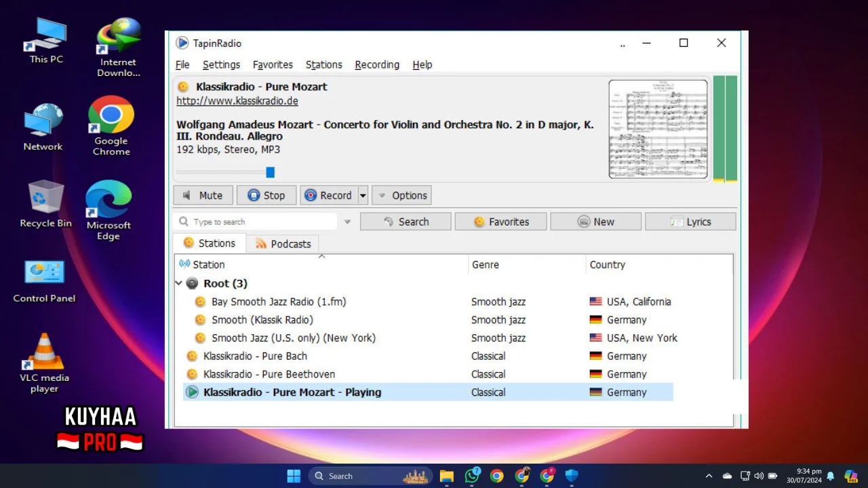Open WhatsApp from the taskbar
The height and width of the screenshot is (488, 868).
click(472, 476)
